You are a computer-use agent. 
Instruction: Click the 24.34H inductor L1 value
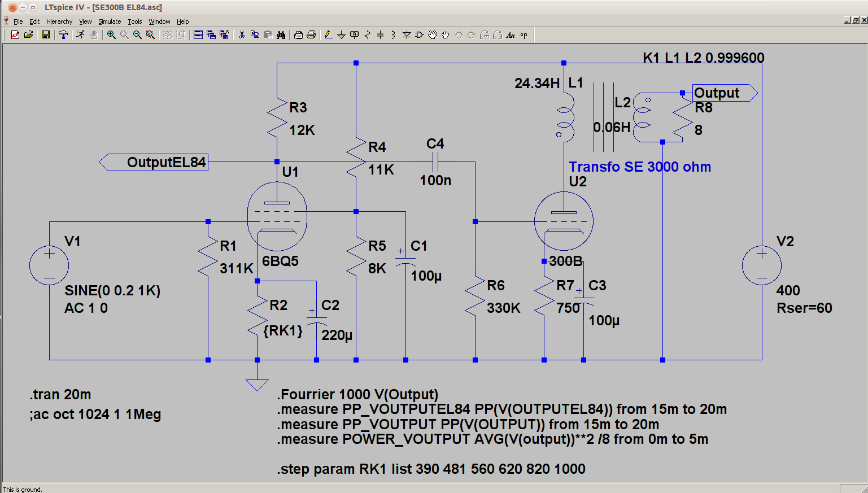coord(537,83)
